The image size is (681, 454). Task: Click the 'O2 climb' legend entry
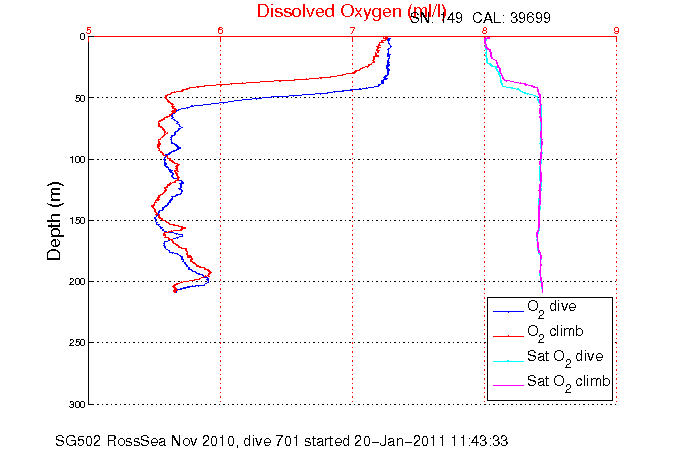pos(555,333)
